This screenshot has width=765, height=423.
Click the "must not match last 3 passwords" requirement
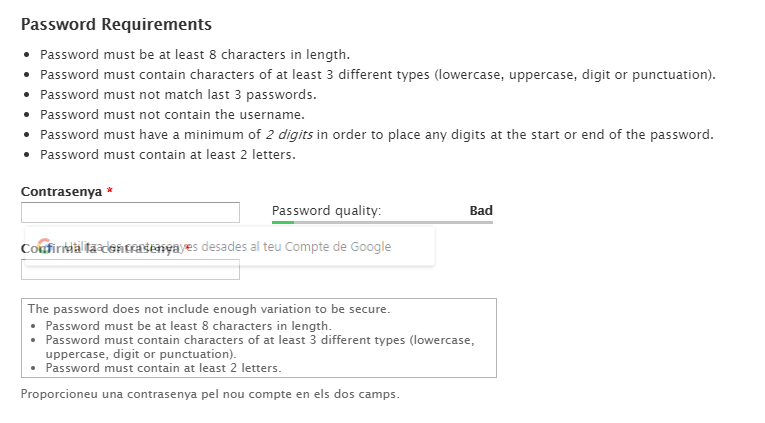[178, 95]
